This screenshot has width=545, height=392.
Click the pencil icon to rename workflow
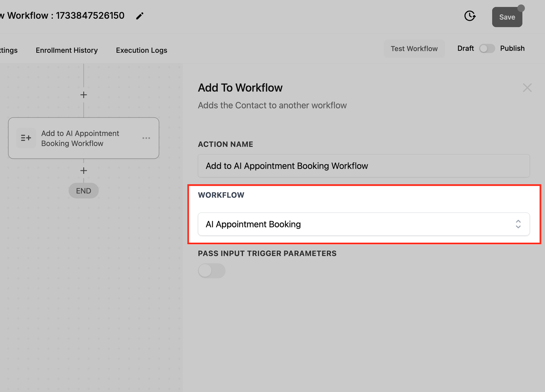(140, 16)
